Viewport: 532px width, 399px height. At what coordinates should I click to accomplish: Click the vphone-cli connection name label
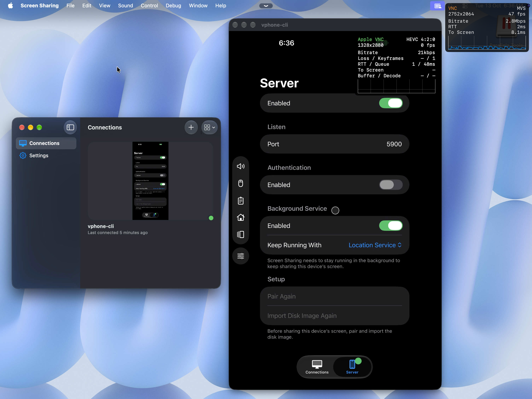click(x=101, y=226)
